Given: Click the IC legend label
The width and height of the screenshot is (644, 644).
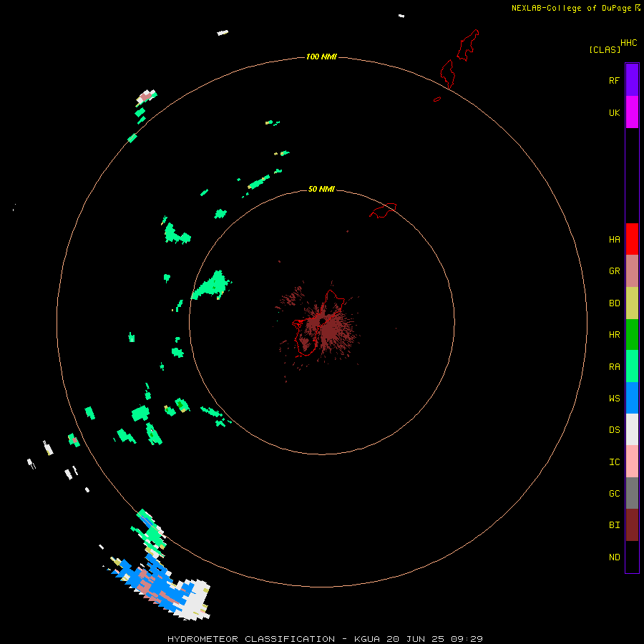Looking at the screenshot, I should click(614, 462).
